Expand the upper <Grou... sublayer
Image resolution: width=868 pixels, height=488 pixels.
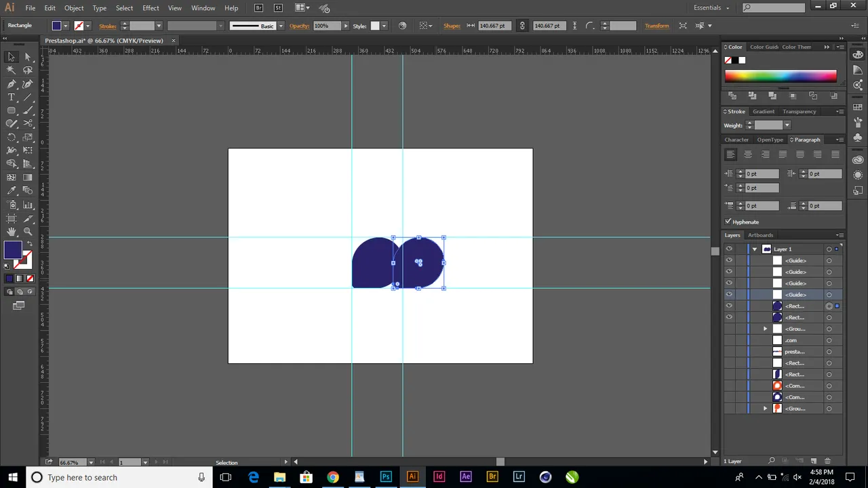pyautogui.click(x=766, y=329)
